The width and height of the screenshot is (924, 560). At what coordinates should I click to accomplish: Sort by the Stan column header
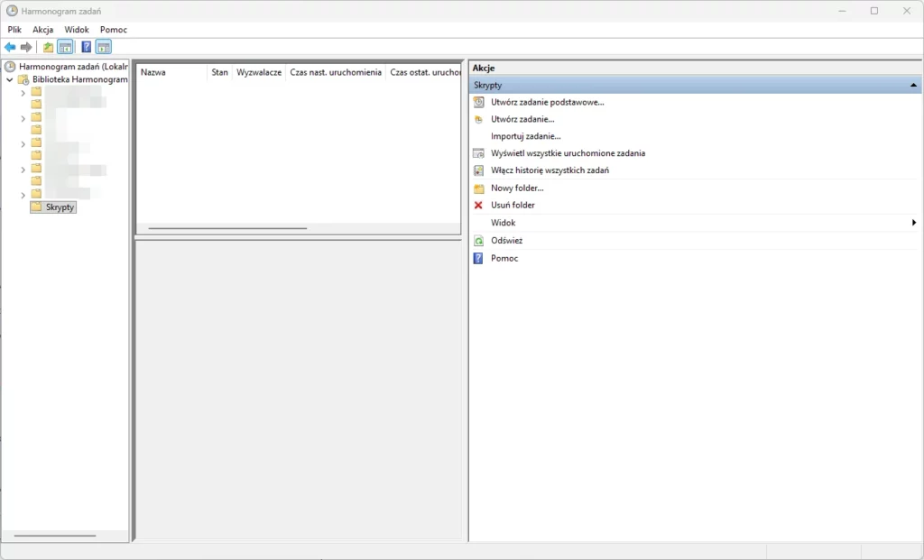coord(220,72)
